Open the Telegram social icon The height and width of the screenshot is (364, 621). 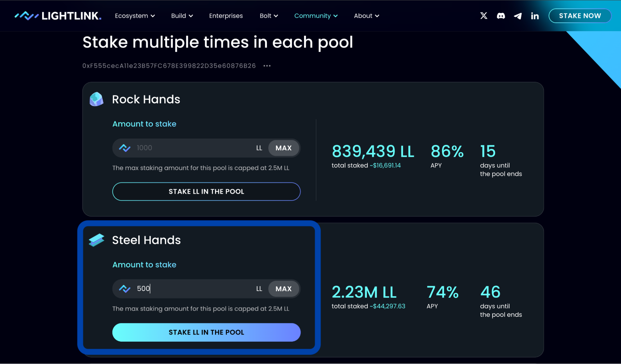tap(518, 16)
